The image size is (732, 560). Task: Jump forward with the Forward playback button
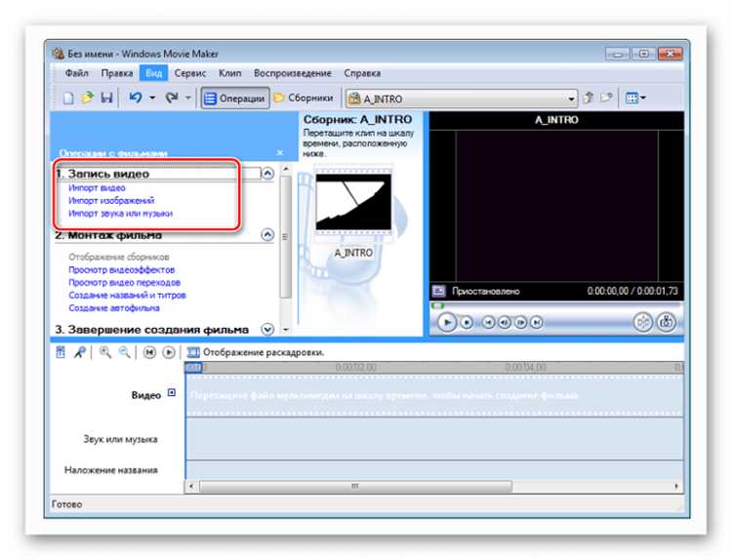pyautogui.click(x=537, y=322)
